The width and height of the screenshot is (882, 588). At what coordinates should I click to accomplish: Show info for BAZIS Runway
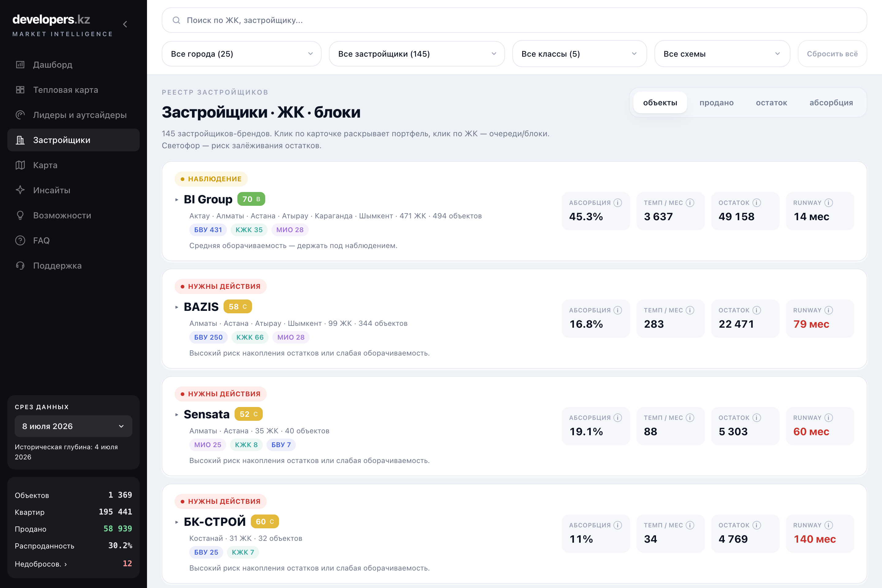tap(829, 310)
